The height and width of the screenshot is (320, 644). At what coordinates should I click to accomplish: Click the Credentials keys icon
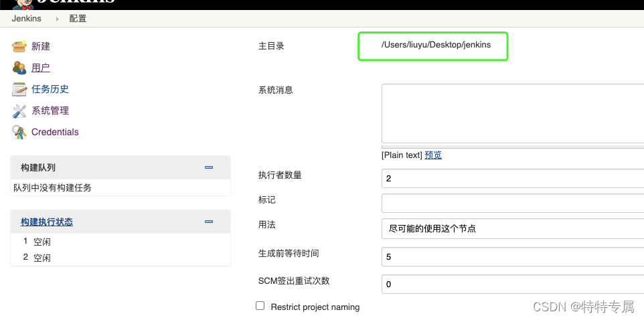(x=19, y=133)
